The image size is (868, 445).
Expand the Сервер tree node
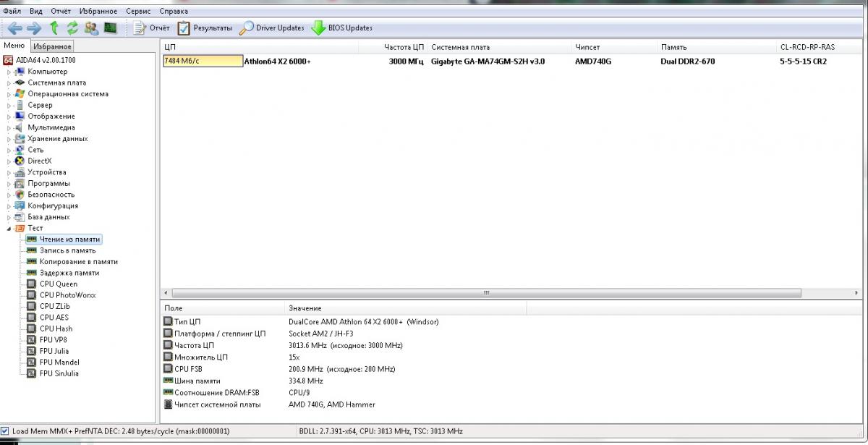click(x=9, y=105)
